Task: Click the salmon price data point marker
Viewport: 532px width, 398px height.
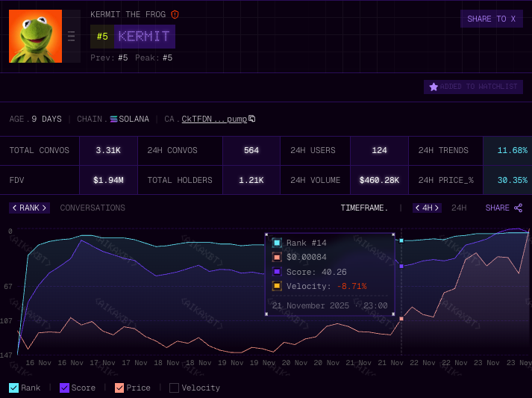Action: point(401,319)
